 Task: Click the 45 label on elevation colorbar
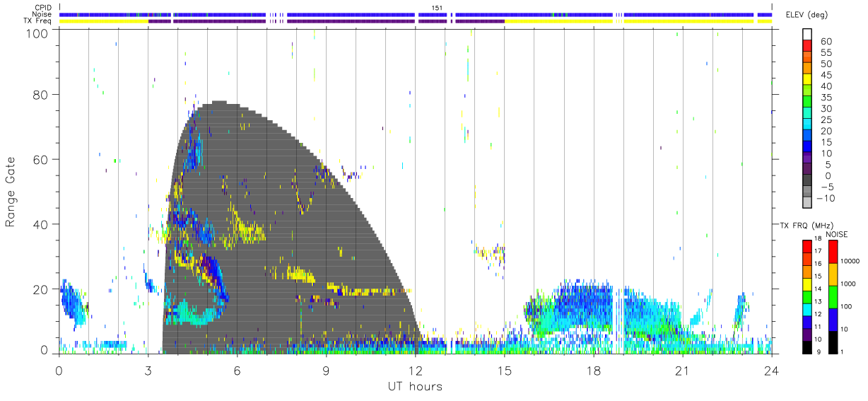coord(828,75)
